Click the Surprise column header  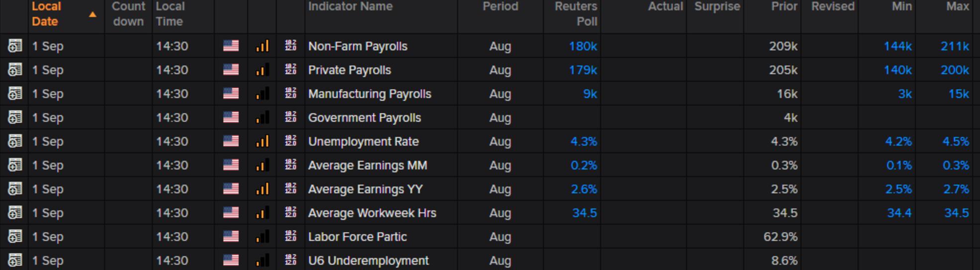pyautogui.click(x=717, y=6)
